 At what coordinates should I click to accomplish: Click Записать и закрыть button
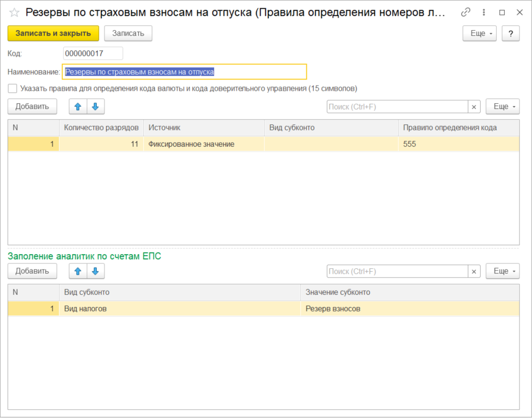53,34
